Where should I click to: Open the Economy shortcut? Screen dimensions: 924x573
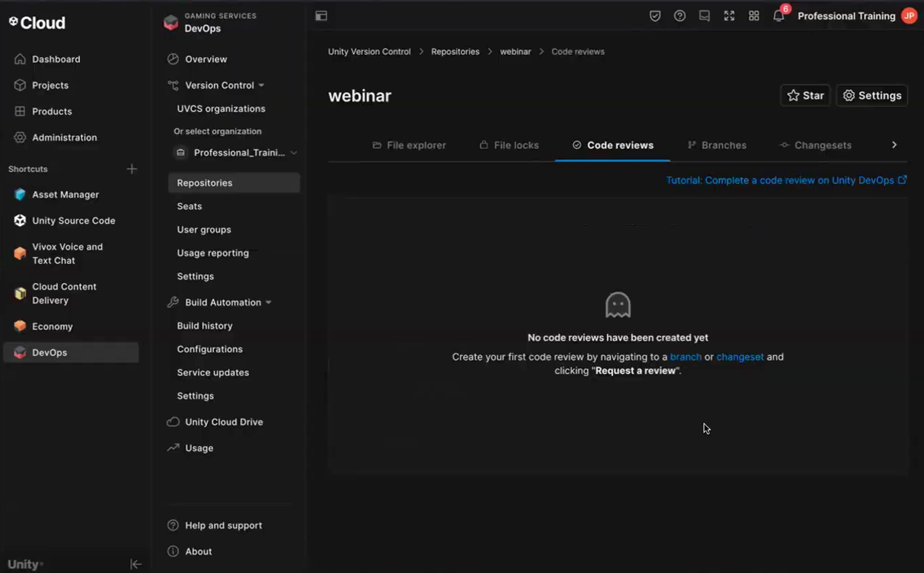click(x=70, y=326)
